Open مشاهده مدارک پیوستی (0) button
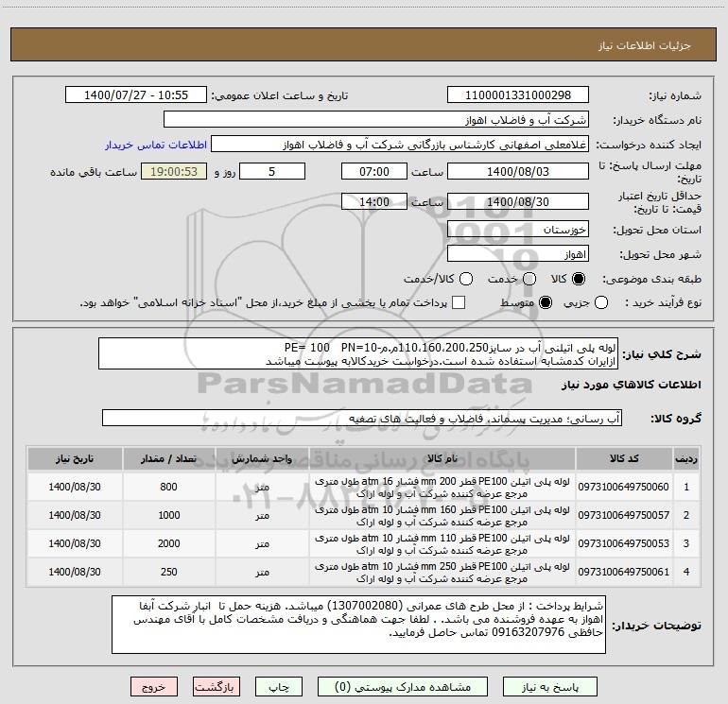The width and height of the screenshot is (728, 704). [x=403, y=687]
